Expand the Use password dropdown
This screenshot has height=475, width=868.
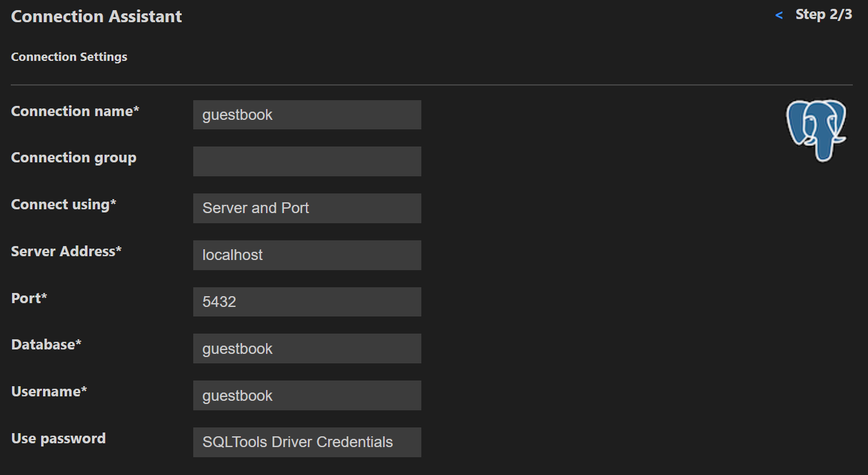pos(307,442)
